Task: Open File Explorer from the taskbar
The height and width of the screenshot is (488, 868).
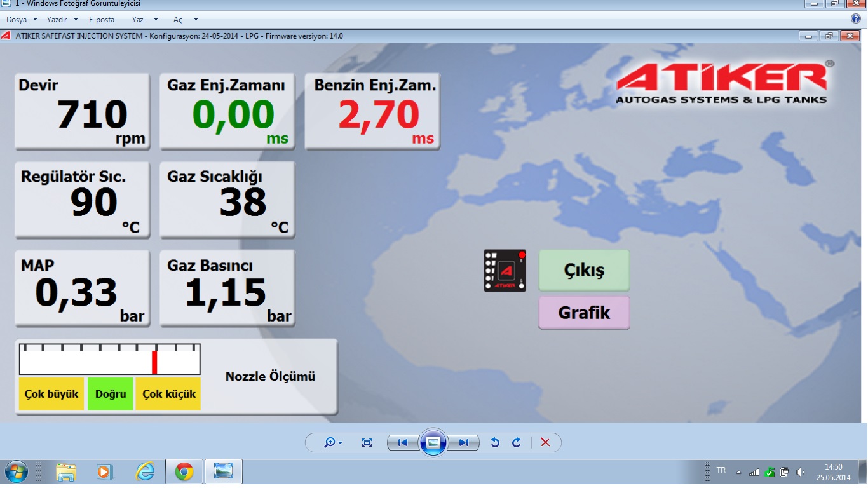Action: (66, 471)
